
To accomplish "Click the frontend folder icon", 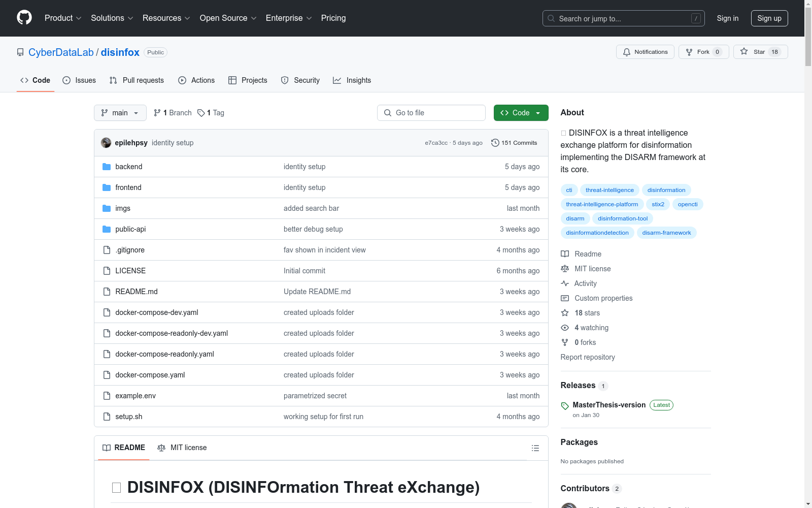I will 107,187.
